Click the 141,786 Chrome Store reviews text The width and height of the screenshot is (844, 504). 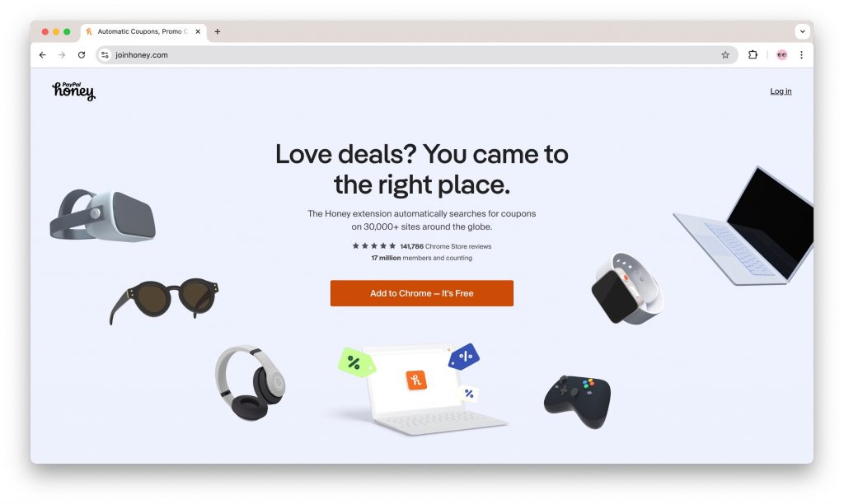[x=445, y=246]
